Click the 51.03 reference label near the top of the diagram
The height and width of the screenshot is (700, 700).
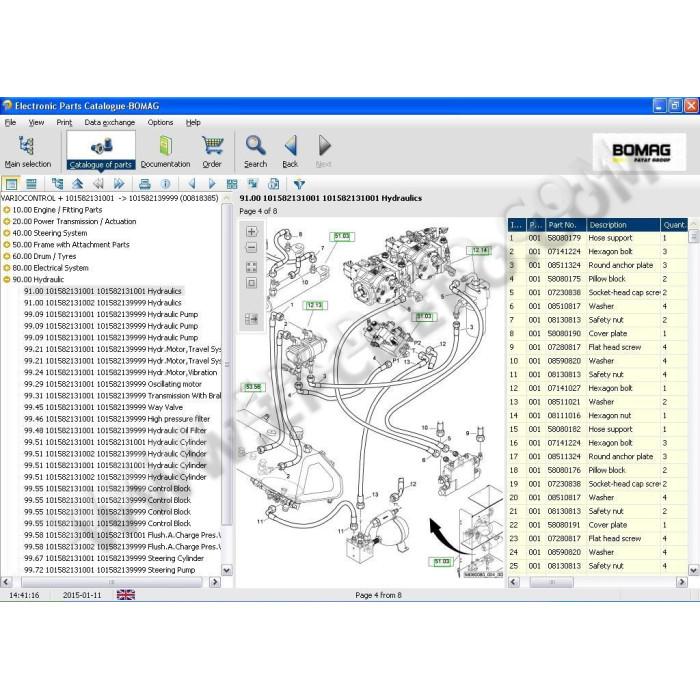pyautogui.click(x=342, y=236)
